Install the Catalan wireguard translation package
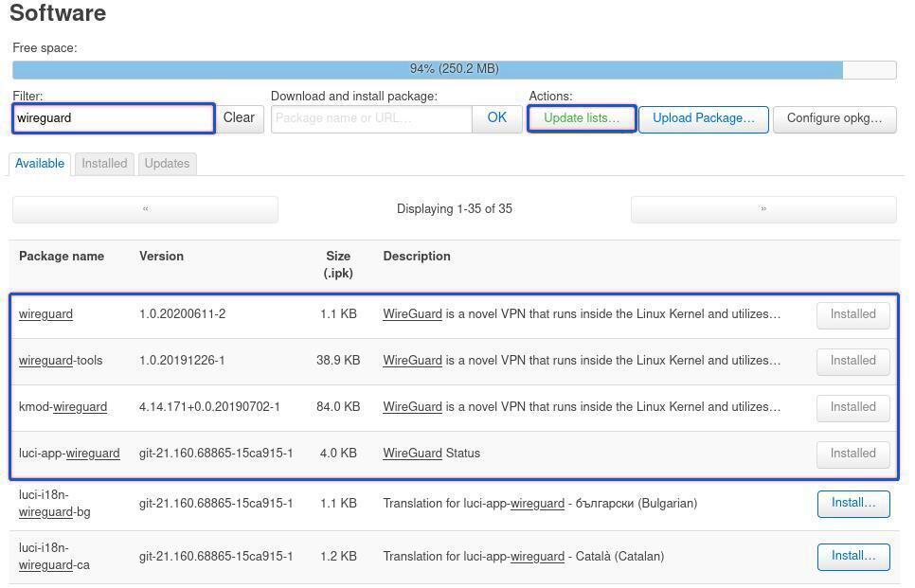Image resolution: width=915 pixels, height=588 pixels. [x=852, y=557]
